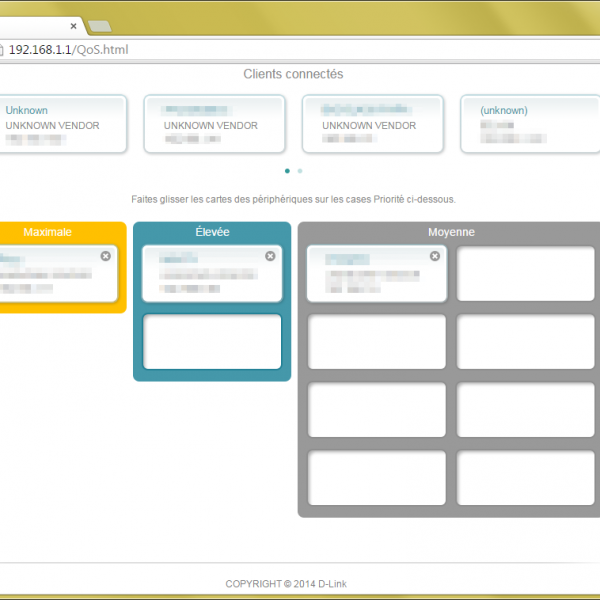Viewport: 600px width, 600px height.
Task: Close the current browser tab
Action: tap(73, 26)
